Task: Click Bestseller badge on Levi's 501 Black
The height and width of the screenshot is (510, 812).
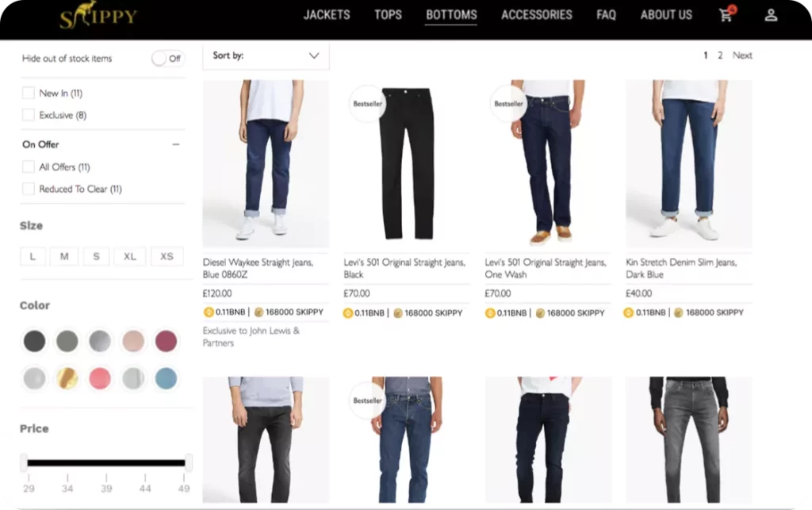Action: [x=367, y=104]
